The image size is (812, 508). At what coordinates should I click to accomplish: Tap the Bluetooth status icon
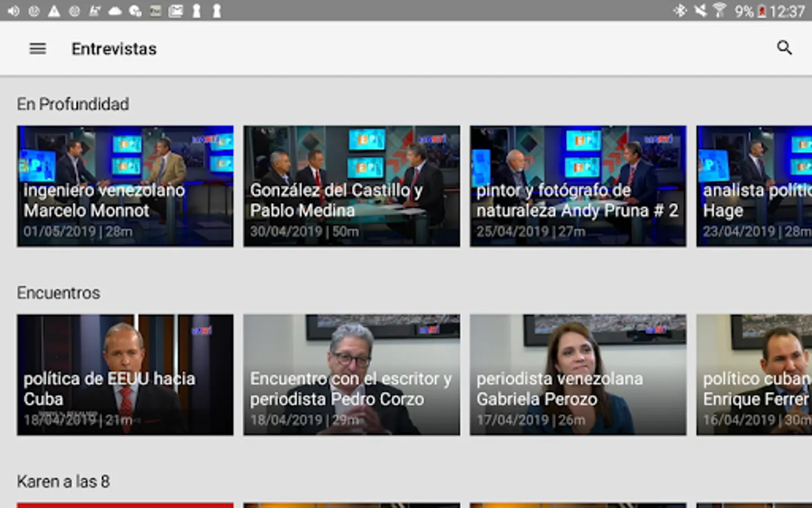[680, 11]
